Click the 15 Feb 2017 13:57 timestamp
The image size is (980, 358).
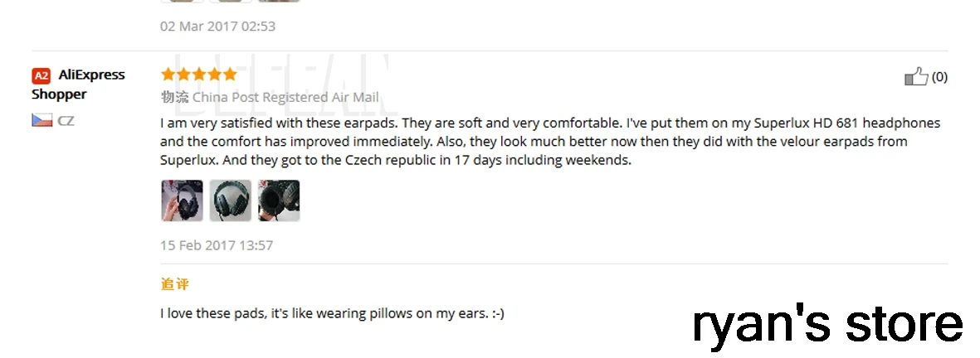point(217,245)
